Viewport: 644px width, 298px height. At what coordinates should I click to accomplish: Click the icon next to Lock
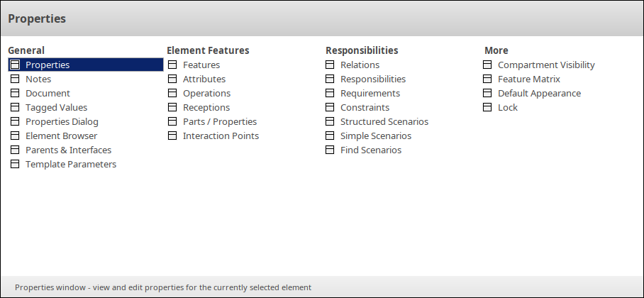[x=487, y=107]
